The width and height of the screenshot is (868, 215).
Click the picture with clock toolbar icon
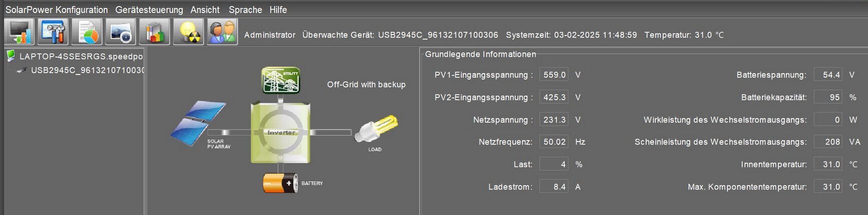tap(121, 32)
